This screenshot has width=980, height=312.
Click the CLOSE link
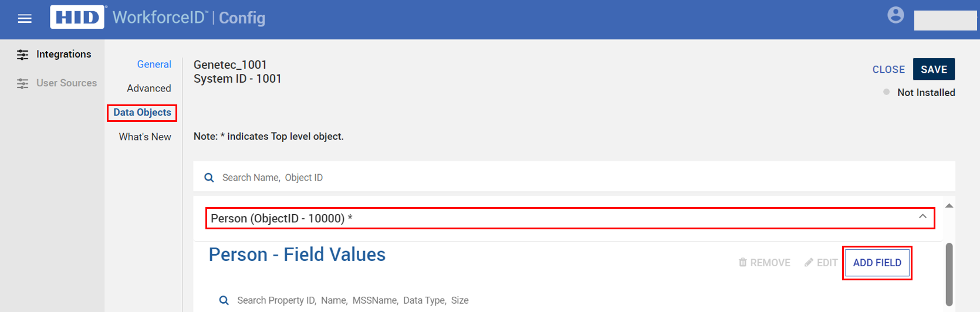coord(888,70)
